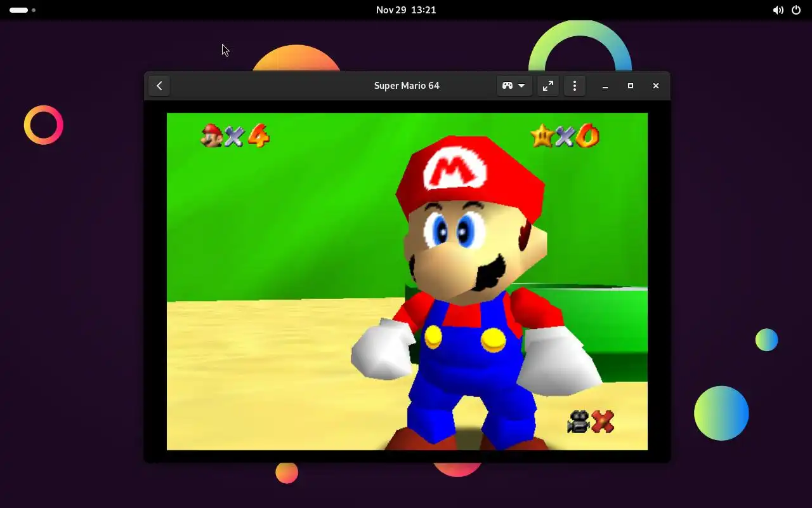Image resolution: width=812 pixels, height=508 pixels.
Task: Minimize the Super Mario 64 window
Action: pyautogui.click(x=605, y=86)
